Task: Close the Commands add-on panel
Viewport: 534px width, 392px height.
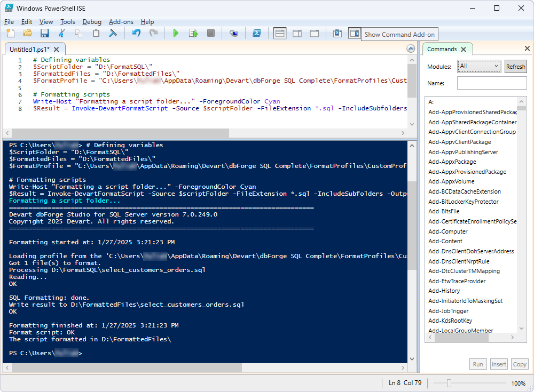Action: point(527,49)
